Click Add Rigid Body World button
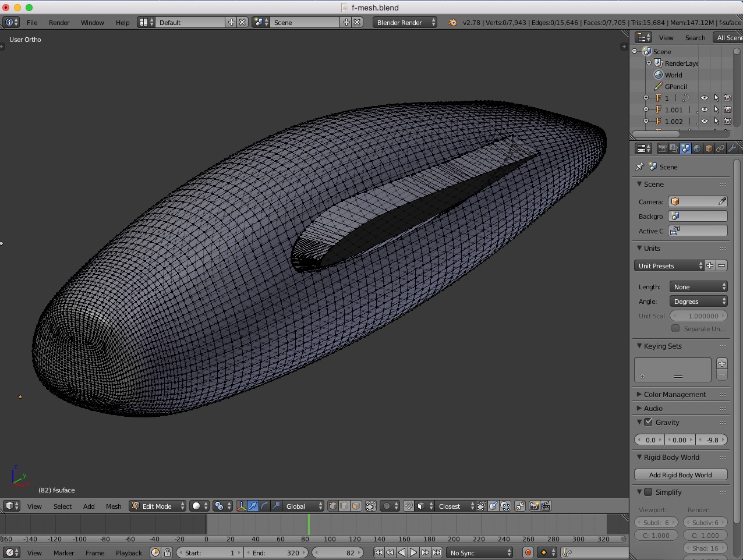This screenshot has width=743, height=560. (680, 475)
